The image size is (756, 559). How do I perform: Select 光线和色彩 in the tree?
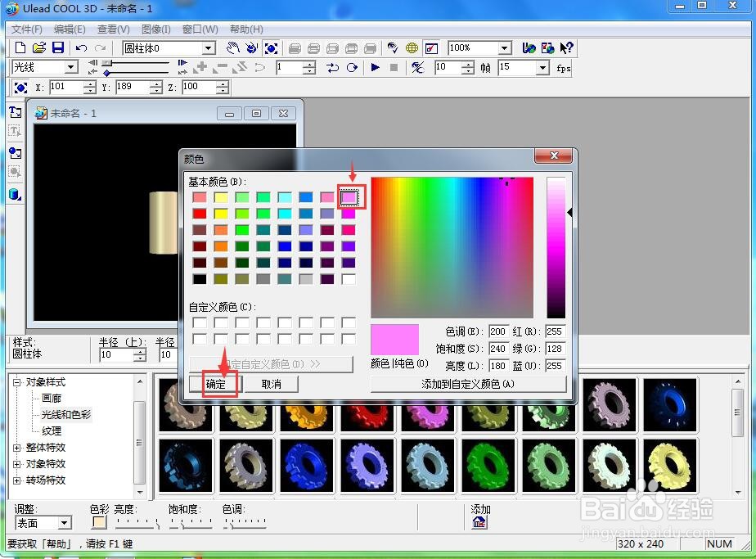coord(66,414)
